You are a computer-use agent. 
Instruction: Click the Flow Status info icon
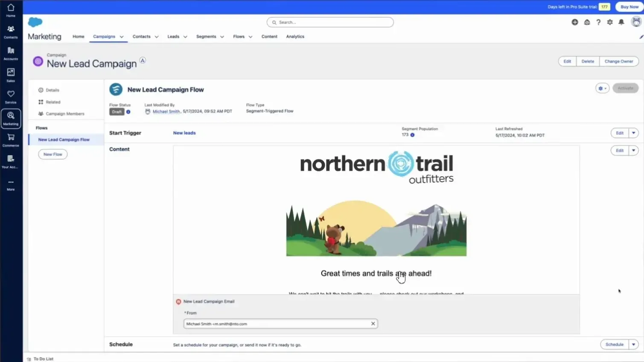[128, 112]
